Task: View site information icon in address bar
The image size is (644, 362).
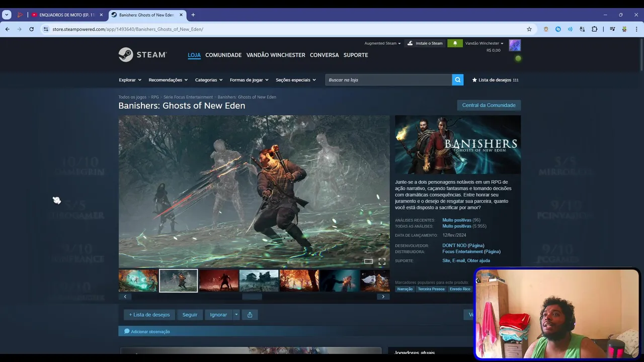Action: [x=46, y=29]
